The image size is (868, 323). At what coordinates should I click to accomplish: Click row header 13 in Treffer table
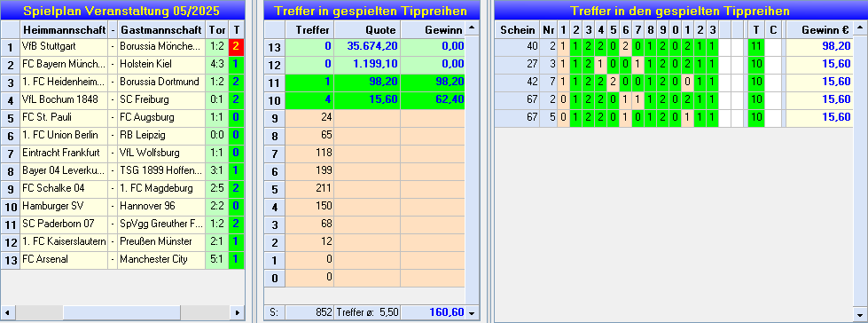pos(274,47)
